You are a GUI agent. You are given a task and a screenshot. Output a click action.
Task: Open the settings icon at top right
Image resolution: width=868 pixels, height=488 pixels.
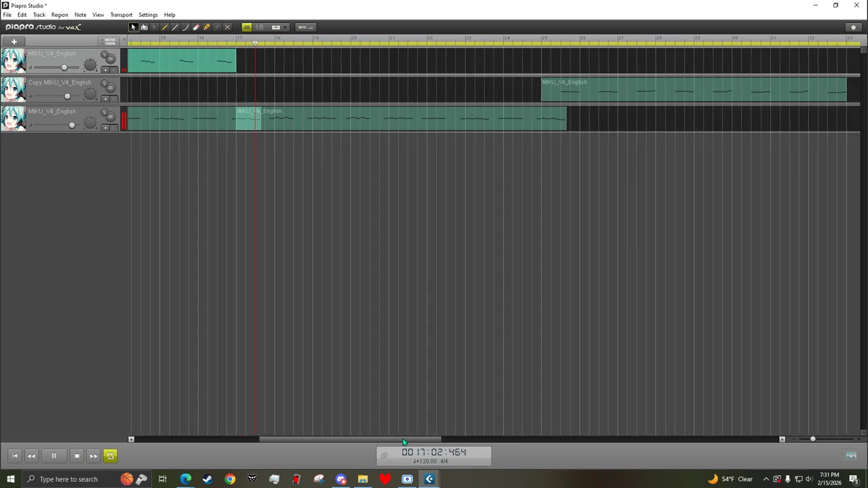click(853, 27)
